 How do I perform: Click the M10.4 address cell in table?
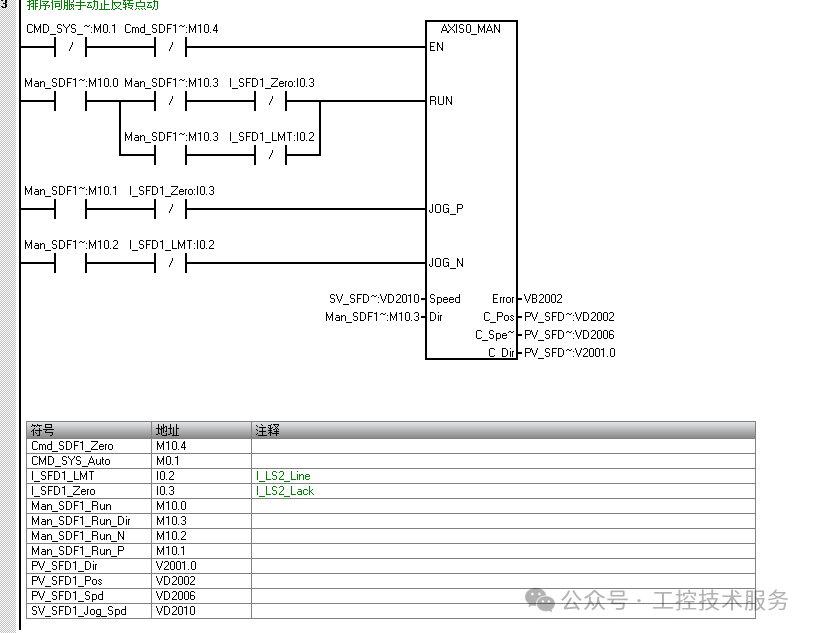point(201,446)
